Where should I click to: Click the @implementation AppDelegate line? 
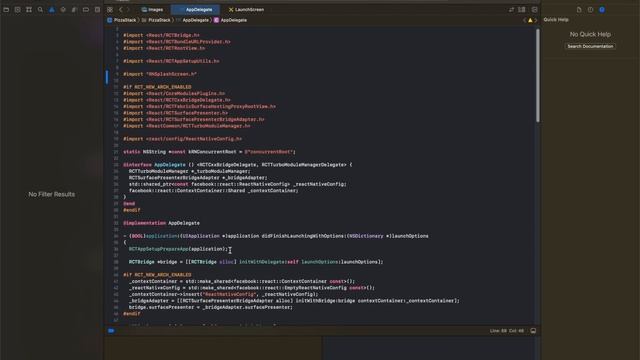[x=161, y=223]
